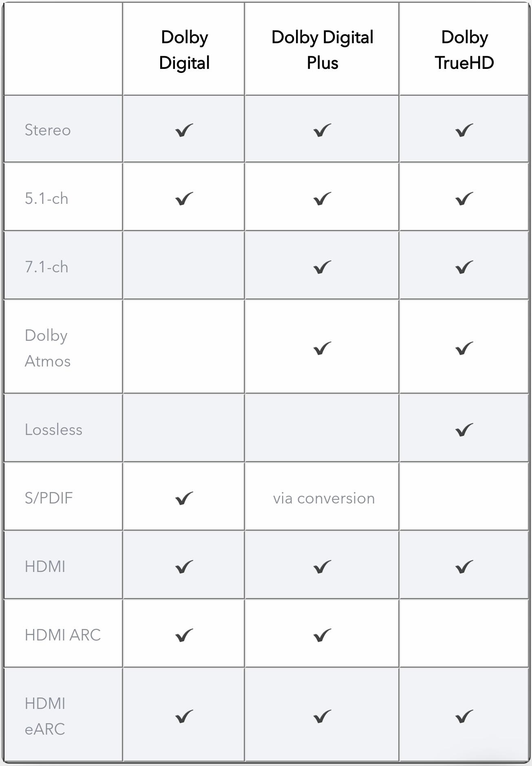Click the Lossless row label
The width and height of the screenshot is (532, 766).
pos(53,430)
